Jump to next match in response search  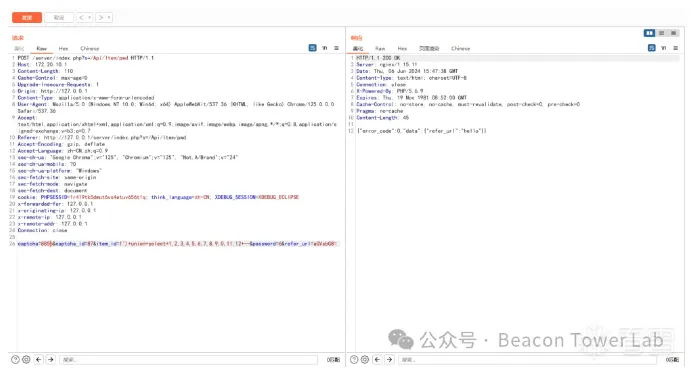coord(389,360)
